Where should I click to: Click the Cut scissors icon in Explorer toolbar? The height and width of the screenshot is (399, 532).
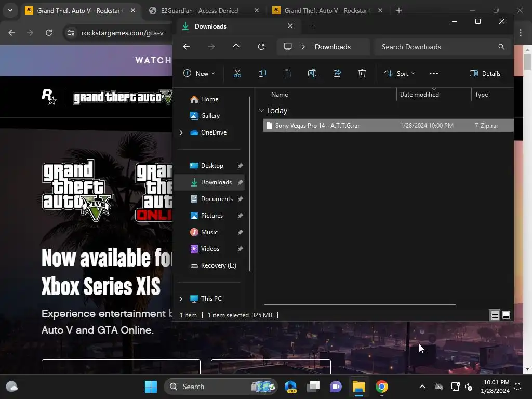coord(237,73)
